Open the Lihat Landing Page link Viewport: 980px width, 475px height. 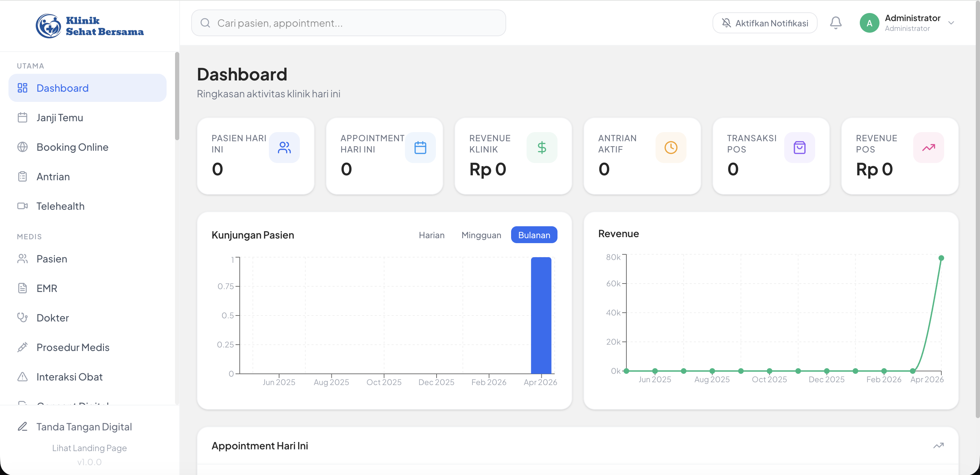click(x=89, y=448)
